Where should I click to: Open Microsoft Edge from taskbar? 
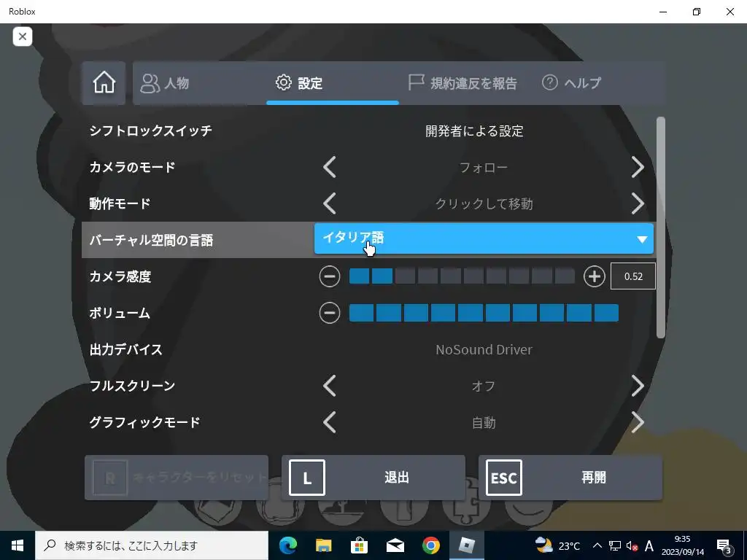click(x=287, y=545)
